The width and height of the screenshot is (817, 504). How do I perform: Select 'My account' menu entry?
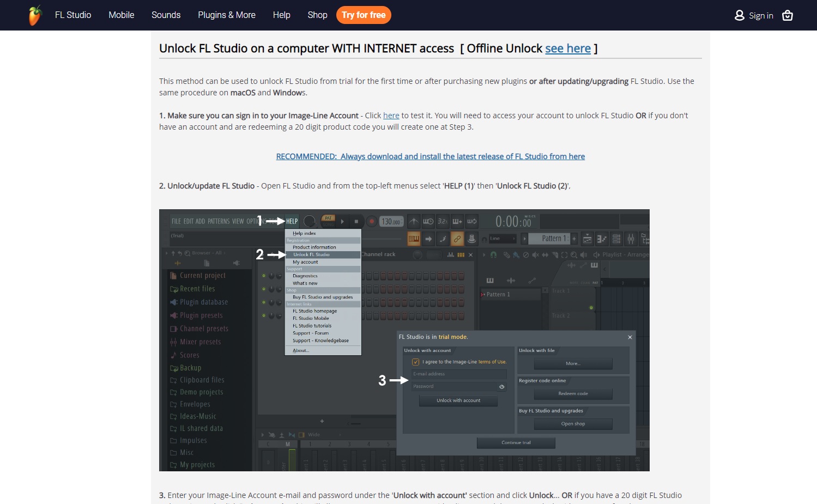click(323, 262)
